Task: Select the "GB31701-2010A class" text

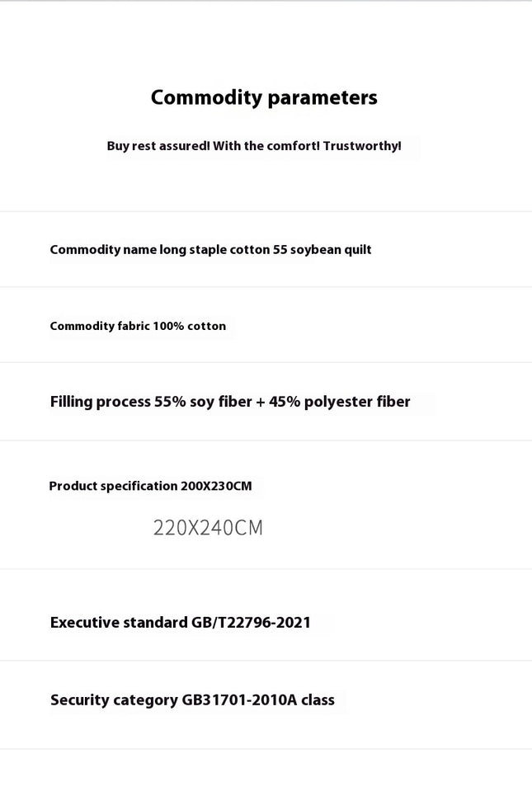Action: (x=258, y=700)
